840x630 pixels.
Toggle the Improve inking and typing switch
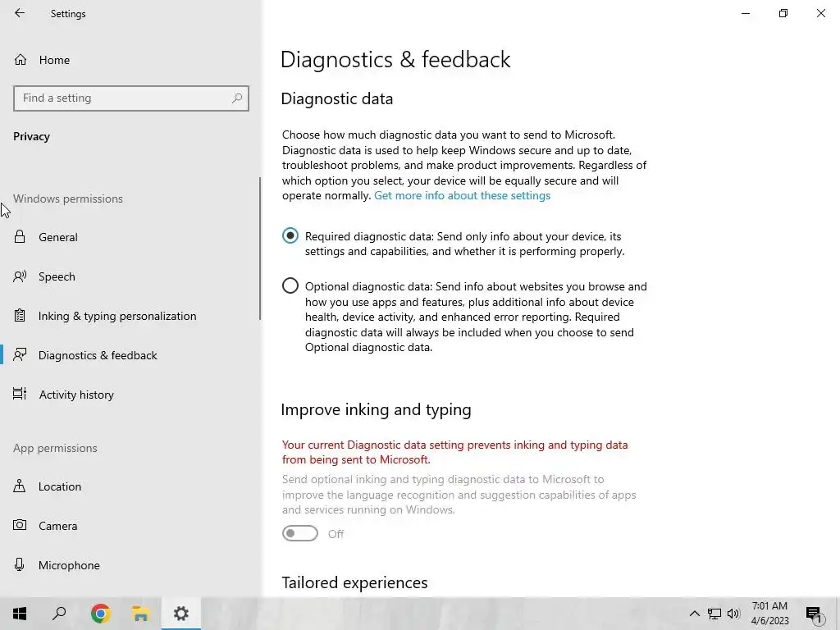click(x=300, y=533)
